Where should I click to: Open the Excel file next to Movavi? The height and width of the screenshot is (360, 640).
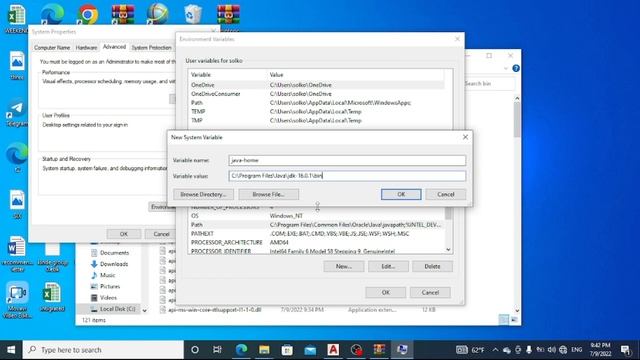[x=52, y=297]
